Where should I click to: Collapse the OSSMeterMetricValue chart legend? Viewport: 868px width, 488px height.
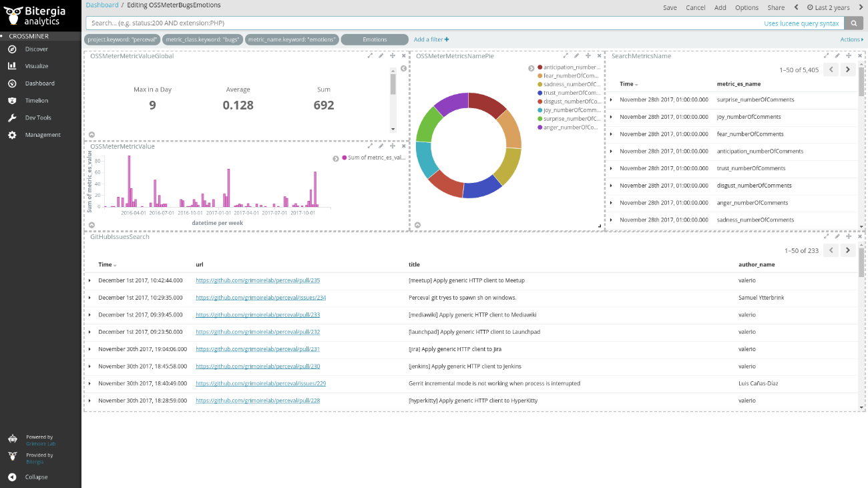click(336, 158)
